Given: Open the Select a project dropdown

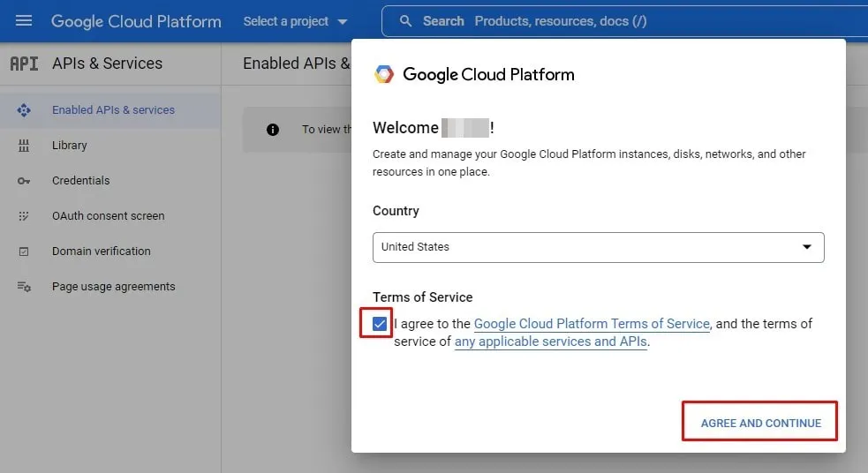Looking at the screenshot, I should [x=295, y=21].
